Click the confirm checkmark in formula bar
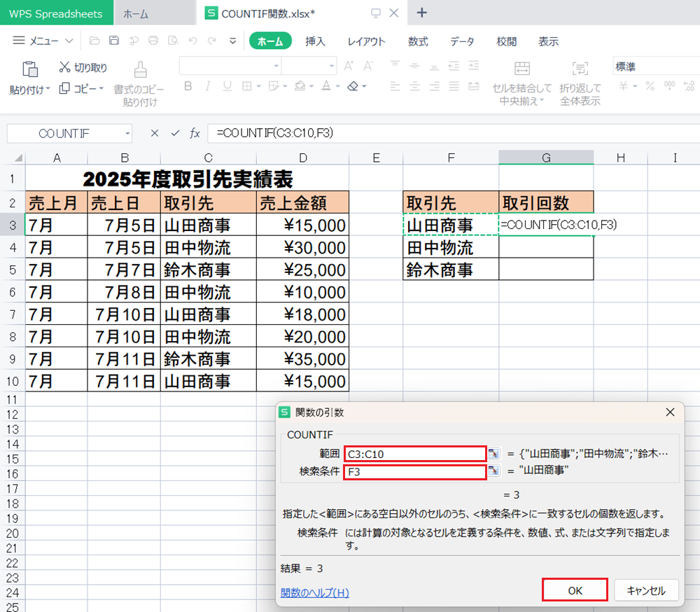Viewport: 700px width, 612px height. [175, 133]
